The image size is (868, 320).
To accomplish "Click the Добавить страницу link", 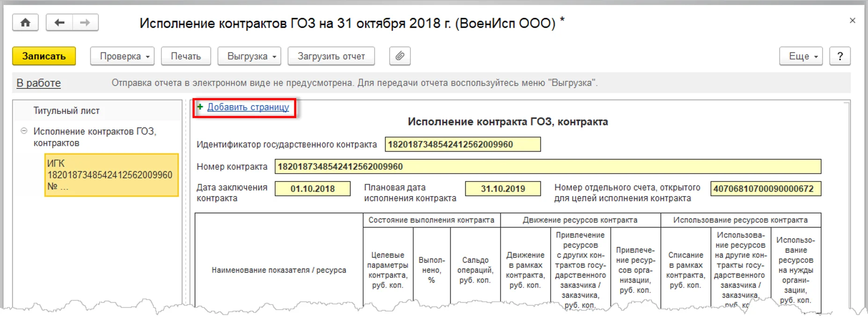I will (248, 107).
